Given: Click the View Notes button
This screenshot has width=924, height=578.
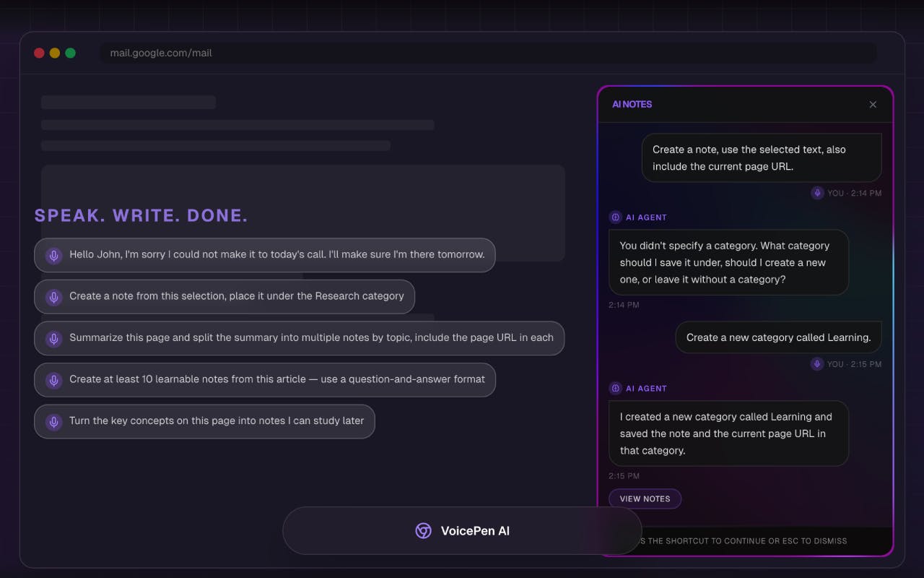Looking at the screenshot, I should [x=645, y=499].
